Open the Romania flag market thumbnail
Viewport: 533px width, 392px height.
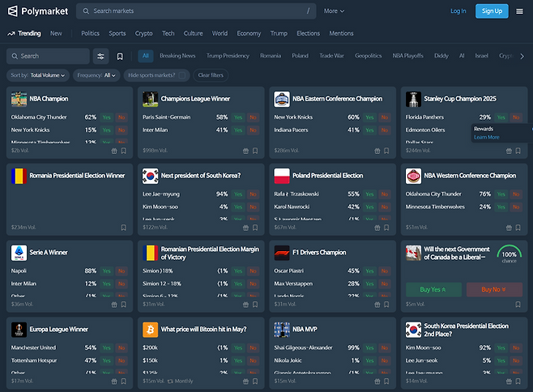tap(19, 176)
